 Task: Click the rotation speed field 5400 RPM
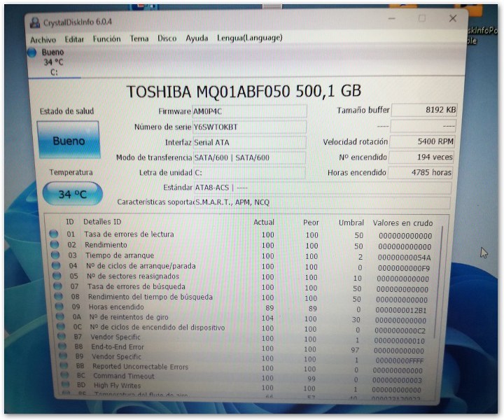click(x=422, y=141)
